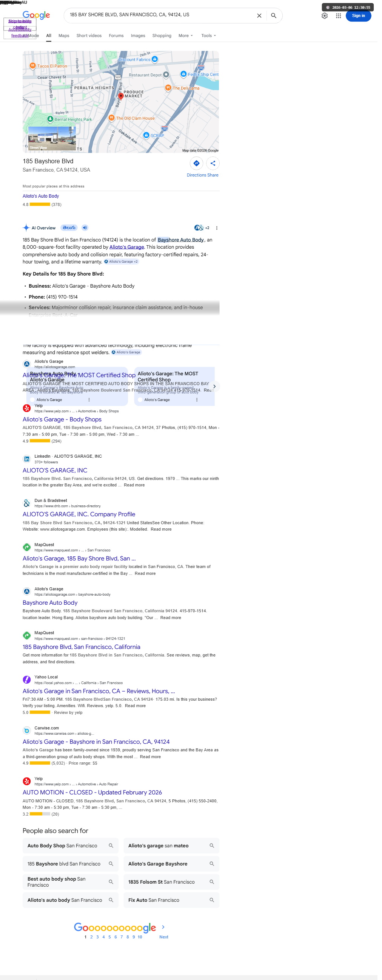Click the AI Overview listen speaker icon
The height and width of the screenshot is (980, 382).
[x=85, y=228]
